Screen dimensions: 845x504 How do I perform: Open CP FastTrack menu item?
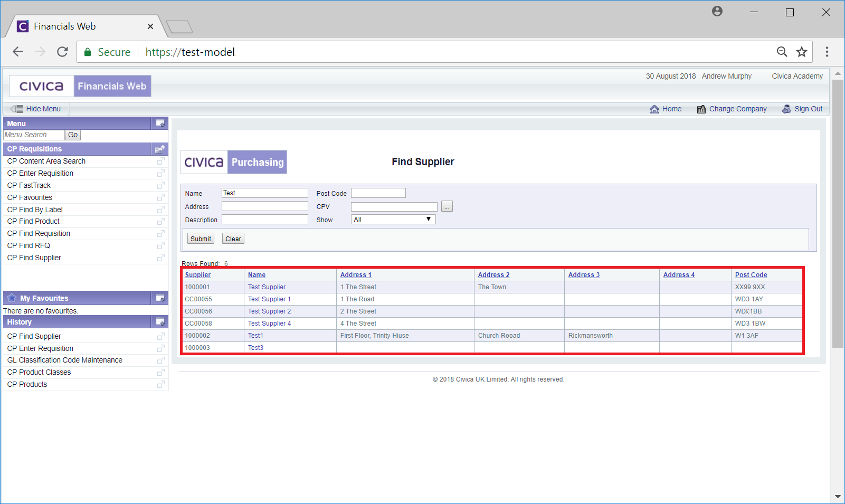click(x=29, y=185)
